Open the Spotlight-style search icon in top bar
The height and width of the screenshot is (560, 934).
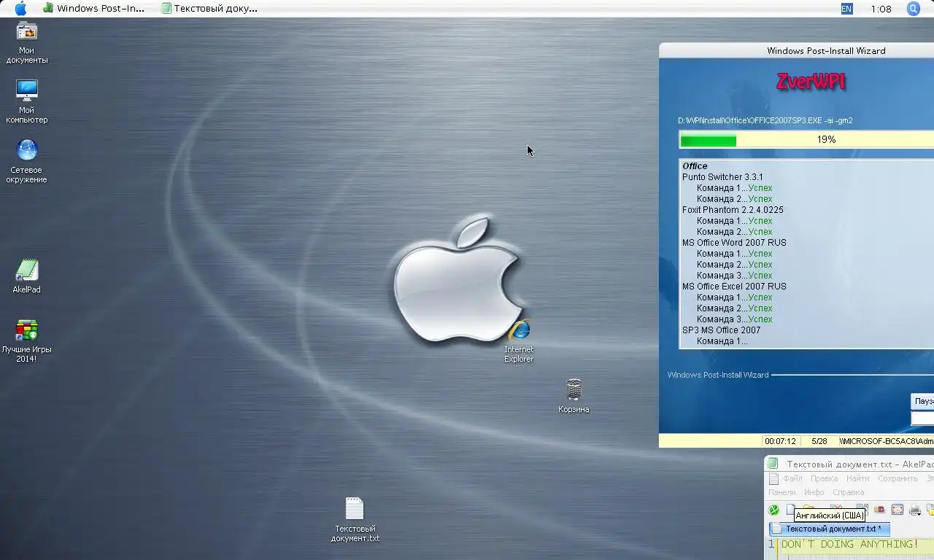(x=914, y=9)
